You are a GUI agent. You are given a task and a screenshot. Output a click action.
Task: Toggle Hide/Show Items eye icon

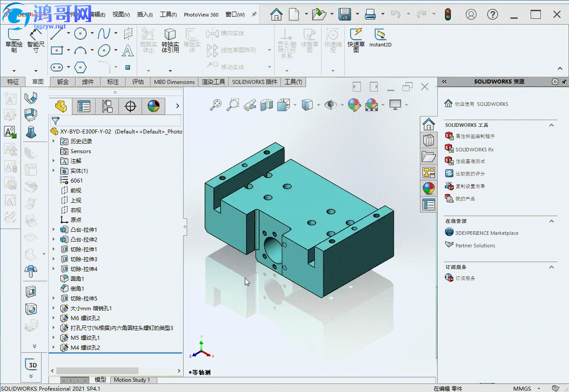pyautogui.click(x=331, y=104)
